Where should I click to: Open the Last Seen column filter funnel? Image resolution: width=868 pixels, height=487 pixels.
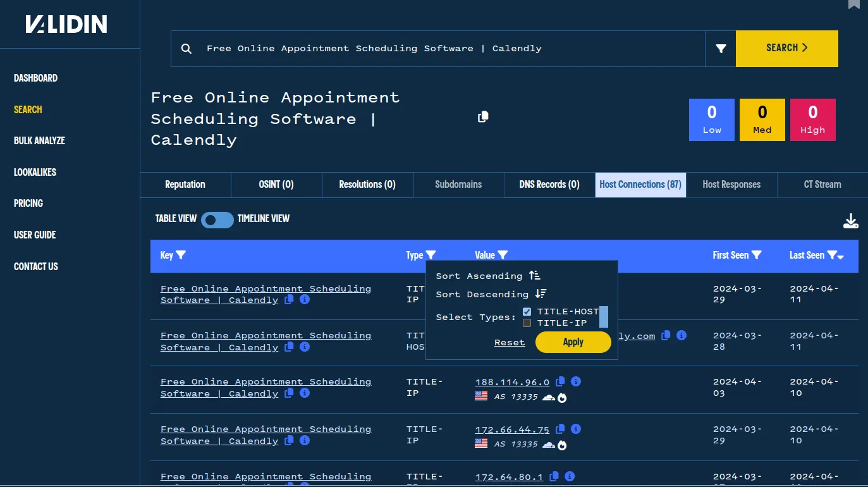pyautogui.click(x=832, y=255)
